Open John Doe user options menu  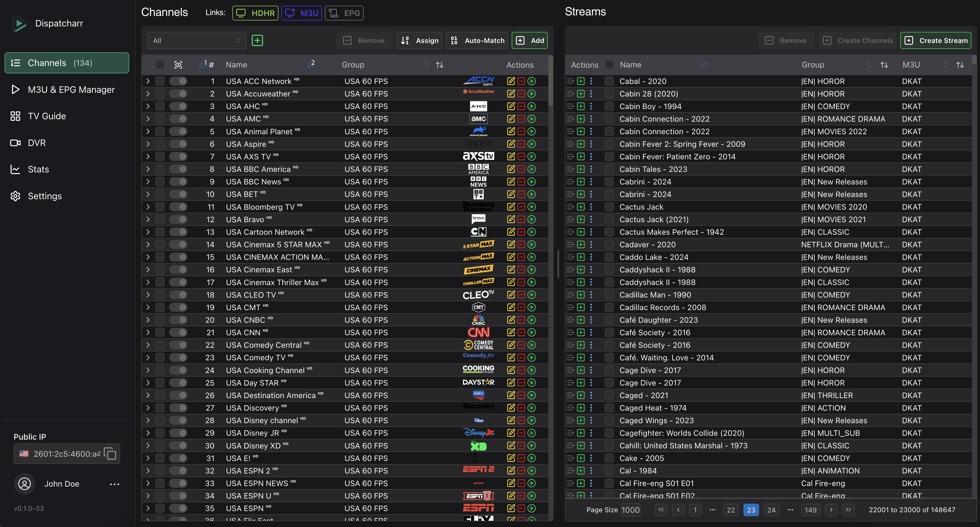click(114, 484)
